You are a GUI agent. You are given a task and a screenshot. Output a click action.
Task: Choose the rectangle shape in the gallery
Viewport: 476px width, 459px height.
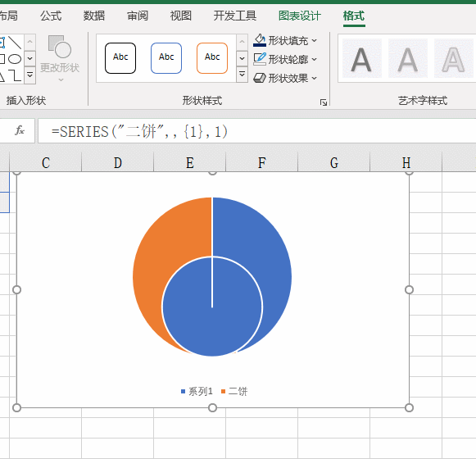(2, 59)
